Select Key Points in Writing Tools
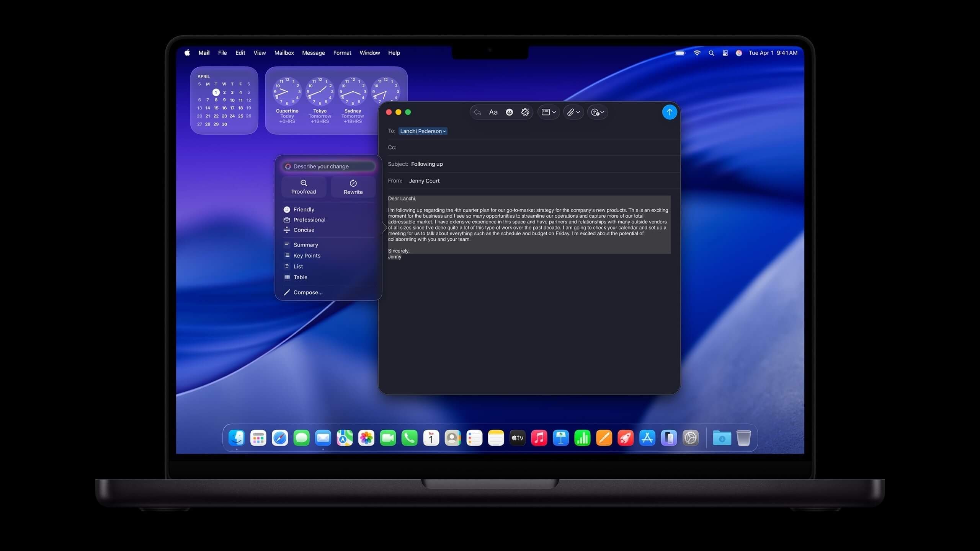 point(307,255)
